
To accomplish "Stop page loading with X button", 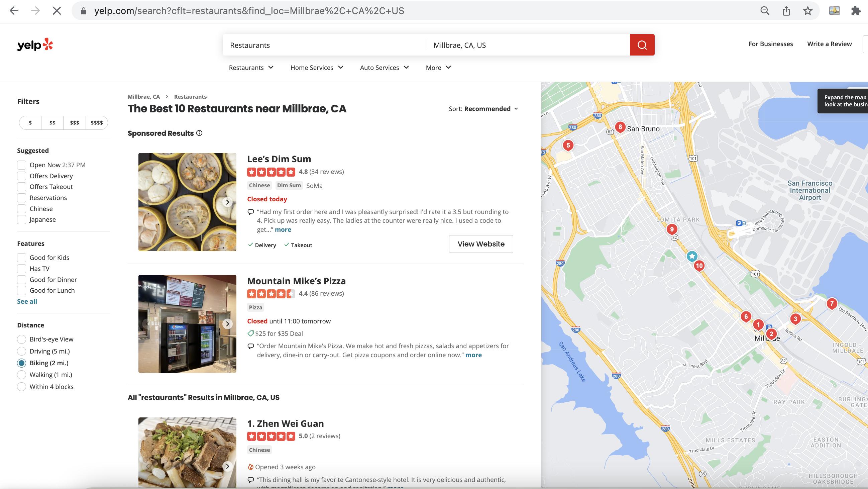I will pyautogui.click(x=57, y=11).
